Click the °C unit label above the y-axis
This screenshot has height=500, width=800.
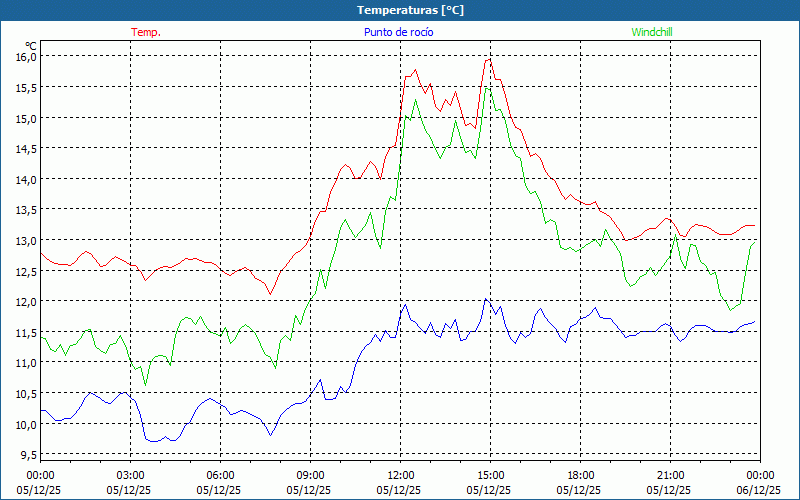[30, 45]
